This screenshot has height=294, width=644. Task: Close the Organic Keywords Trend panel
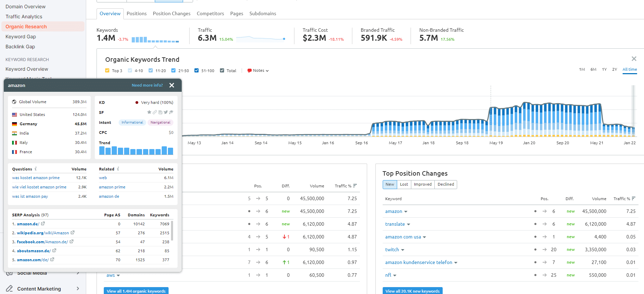[x=634, y=59]
